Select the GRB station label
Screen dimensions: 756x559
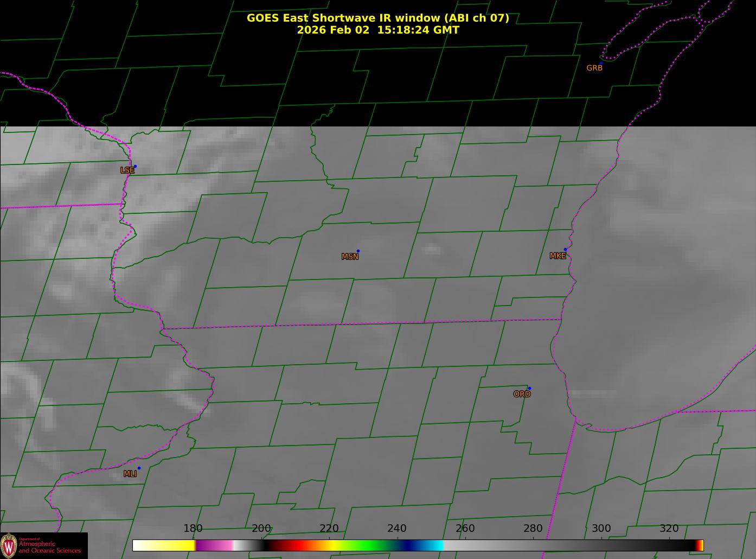tap(594, 68)
